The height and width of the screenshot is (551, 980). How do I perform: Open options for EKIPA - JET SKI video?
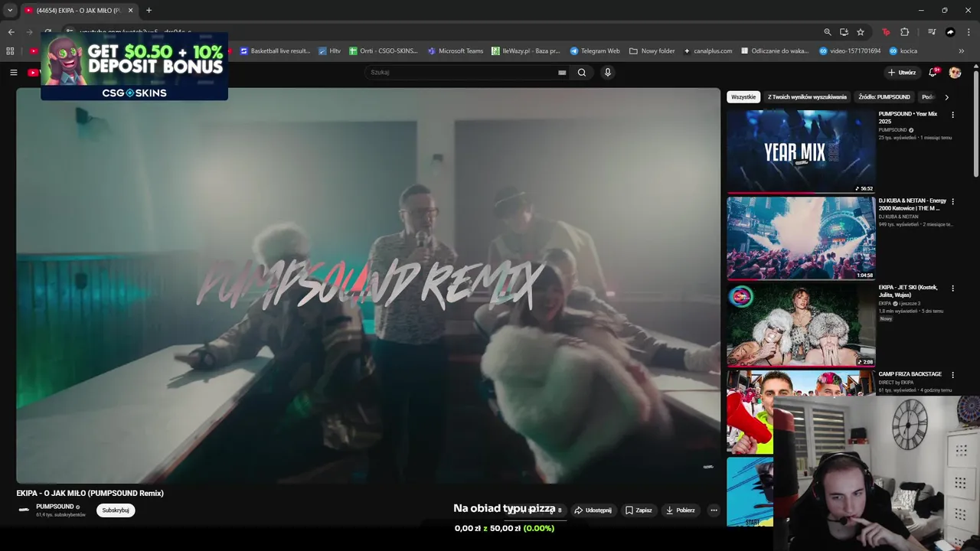pos(952,289)
